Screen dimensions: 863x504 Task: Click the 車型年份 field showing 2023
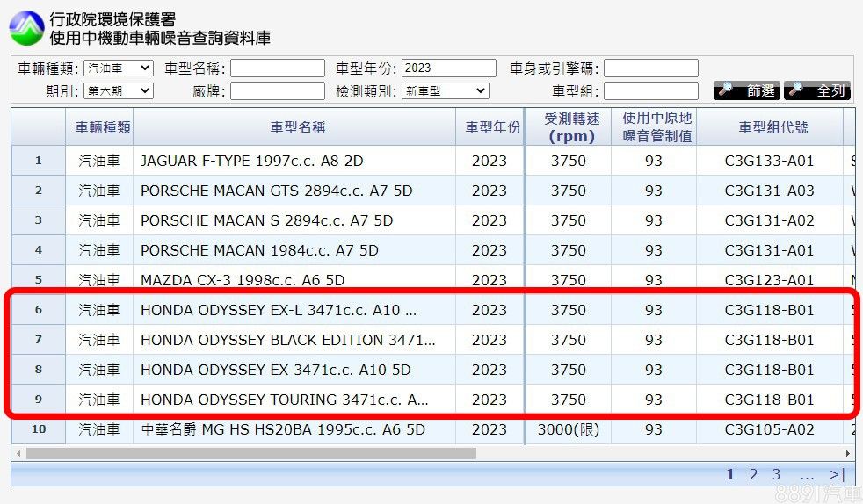click(449, 68)
